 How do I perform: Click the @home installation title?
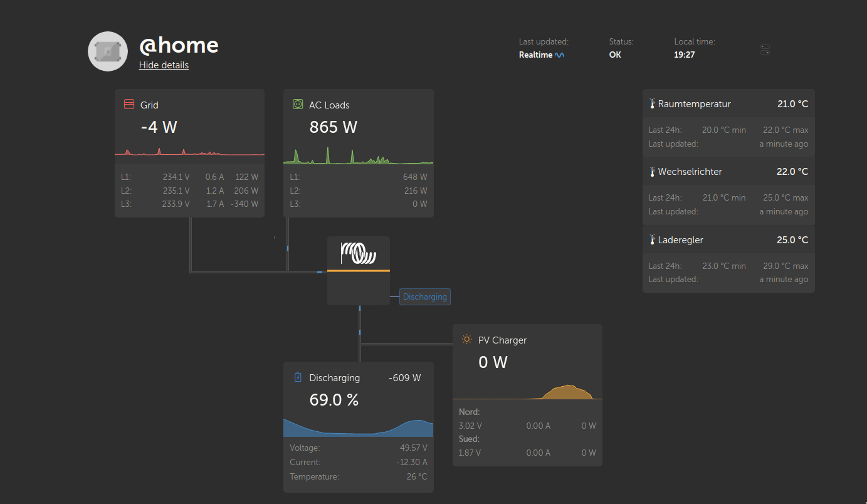point(179,45)
